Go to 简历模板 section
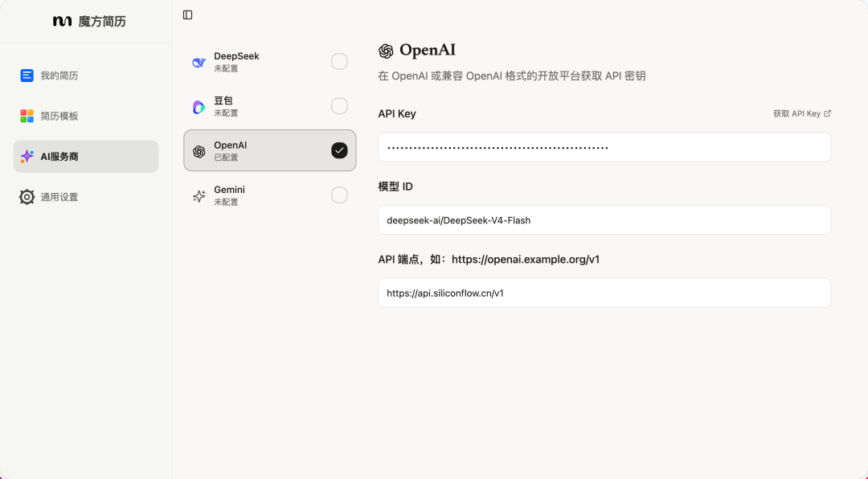The height and width of the screenshot is (479, 868). (86, 116)
